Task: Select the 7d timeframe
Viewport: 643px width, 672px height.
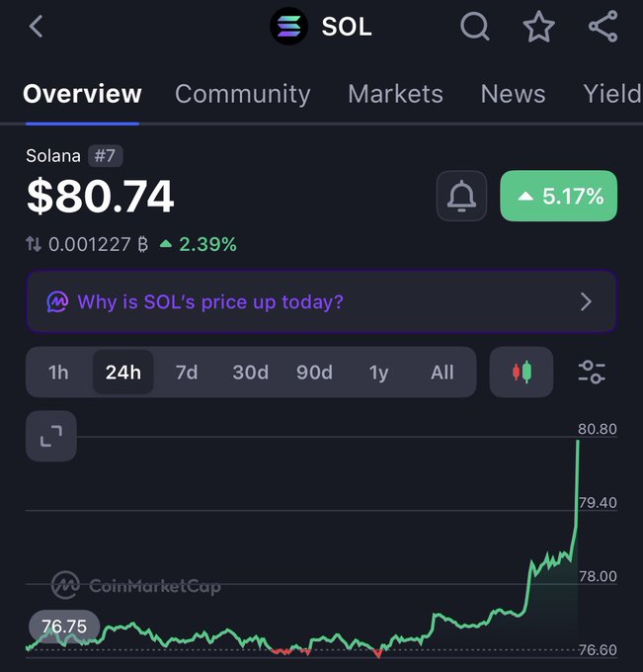Action: coord(187,372)
